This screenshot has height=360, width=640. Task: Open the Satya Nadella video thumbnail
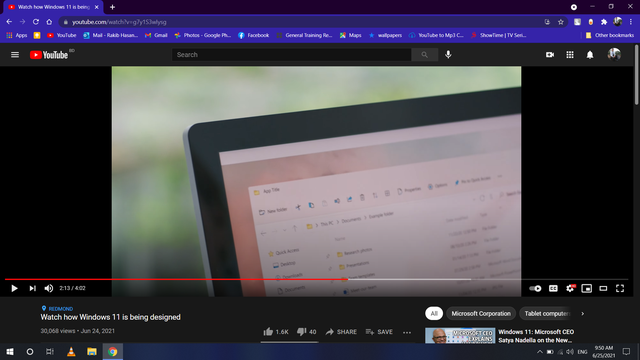point(460,336)
